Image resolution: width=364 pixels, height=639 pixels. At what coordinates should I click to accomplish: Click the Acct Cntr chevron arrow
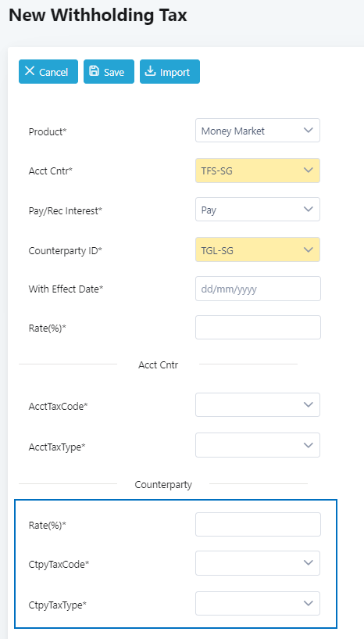pos(309,170)
